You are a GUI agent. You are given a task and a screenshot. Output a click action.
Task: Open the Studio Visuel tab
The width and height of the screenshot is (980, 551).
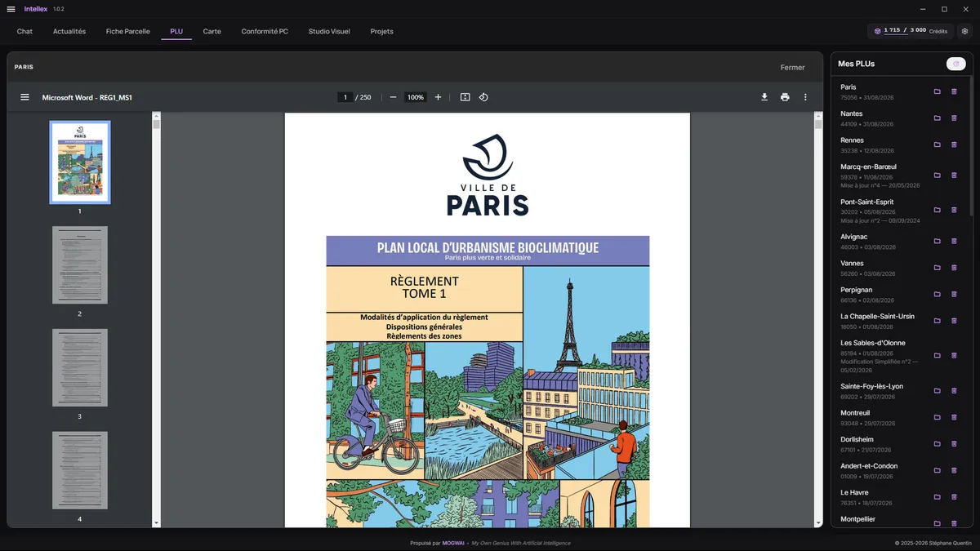329,31
